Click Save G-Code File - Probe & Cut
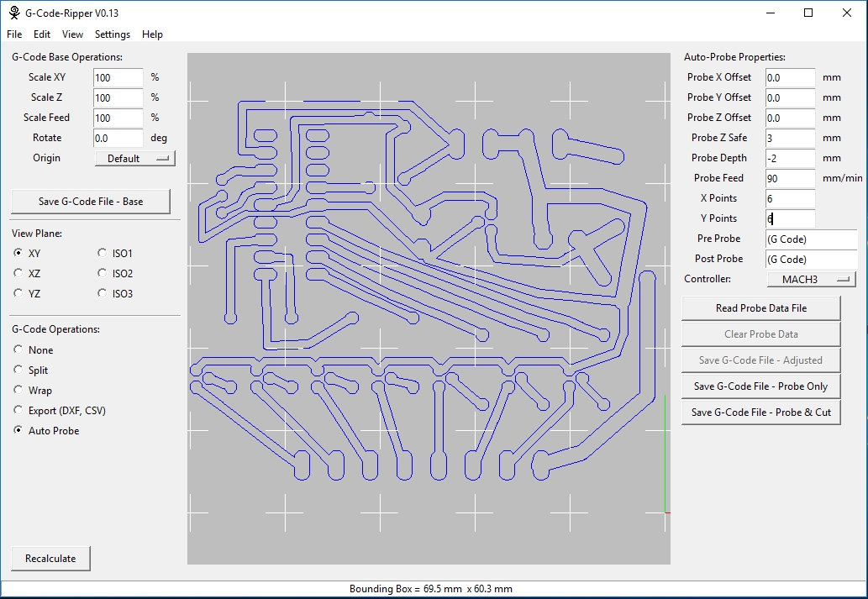This screenshot has height=599, width=868. (x=760, y=412)
